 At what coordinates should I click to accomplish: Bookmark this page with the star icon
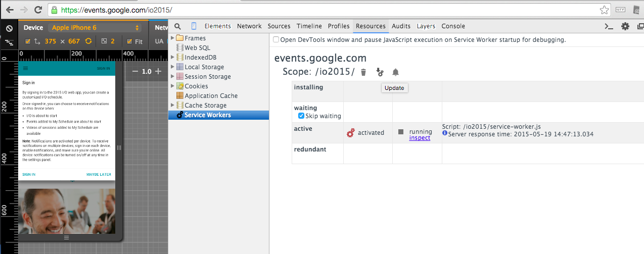point(604,10)
